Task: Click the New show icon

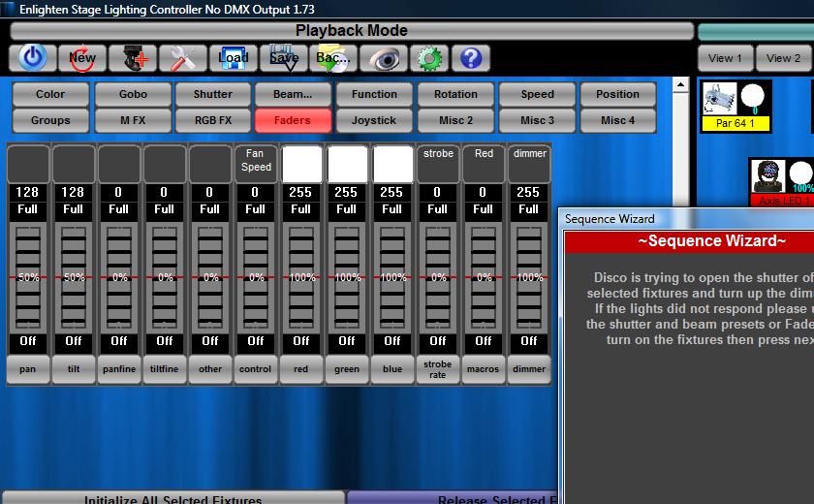Action: [x=82, y=58]
